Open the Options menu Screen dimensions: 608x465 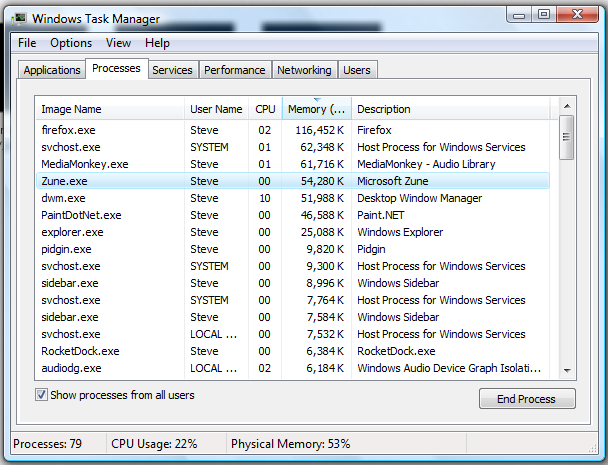(71, 43)
